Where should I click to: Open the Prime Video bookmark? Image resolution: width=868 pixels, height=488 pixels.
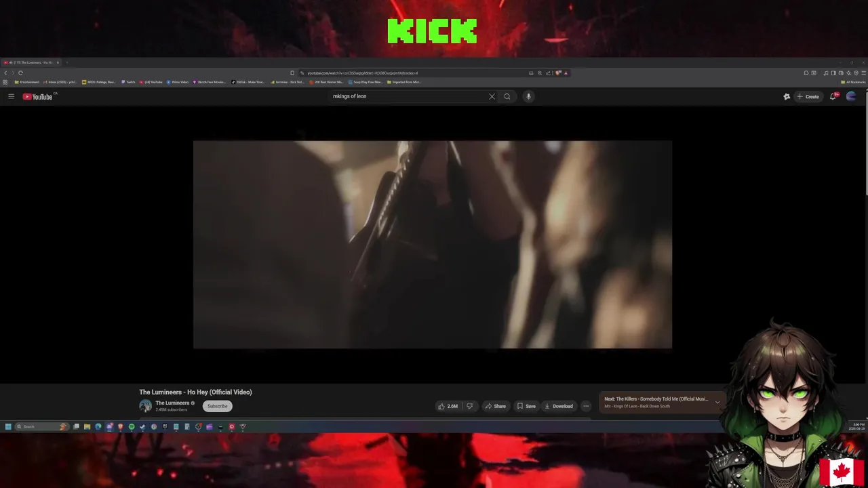[x=178, y=82]
